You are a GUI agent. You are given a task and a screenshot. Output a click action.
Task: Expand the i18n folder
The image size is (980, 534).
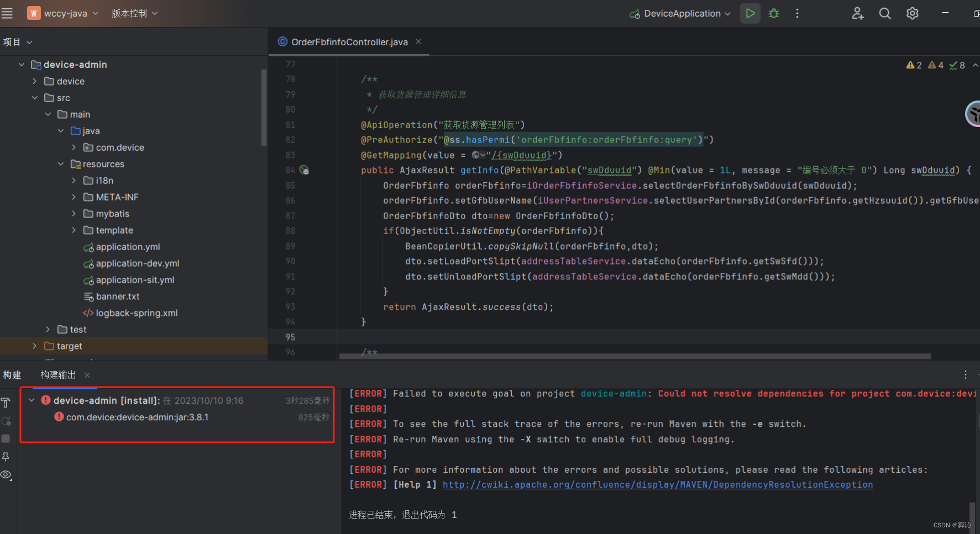coord(74,181)
